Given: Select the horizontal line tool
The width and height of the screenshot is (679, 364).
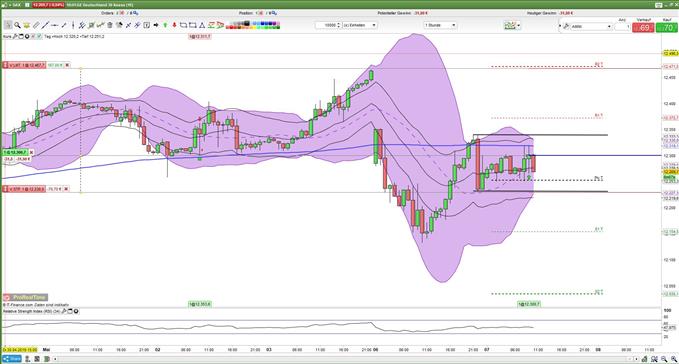Looking at the screenshot, I should (x=54, y=25).
